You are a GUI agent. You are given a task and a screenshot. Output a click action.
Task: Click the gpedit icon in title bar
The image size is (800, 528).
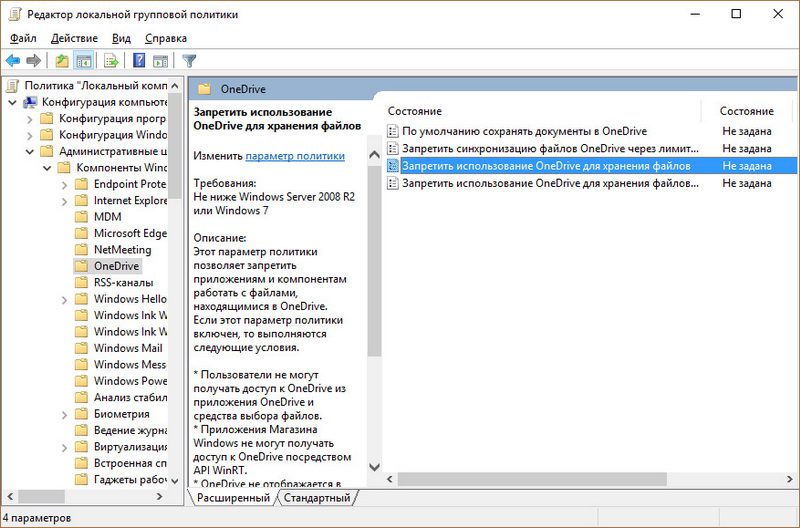[x=14, y=14]
